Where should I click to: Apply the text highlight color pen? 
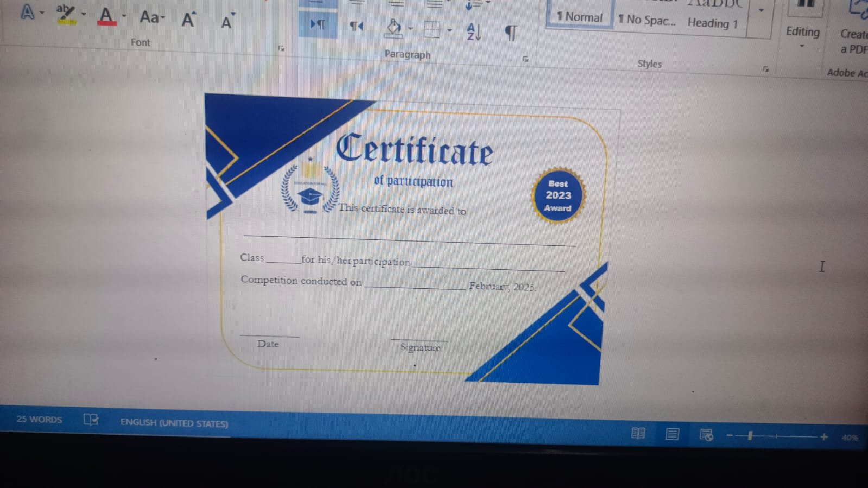(x=66, y=14)
